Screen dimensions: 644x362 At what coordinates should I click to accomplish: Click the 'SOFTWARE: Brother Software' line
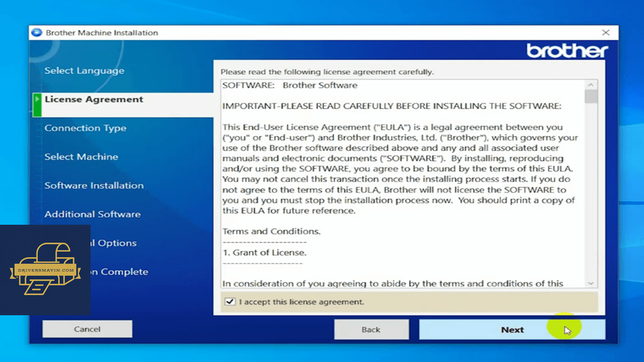pos(290,85)
